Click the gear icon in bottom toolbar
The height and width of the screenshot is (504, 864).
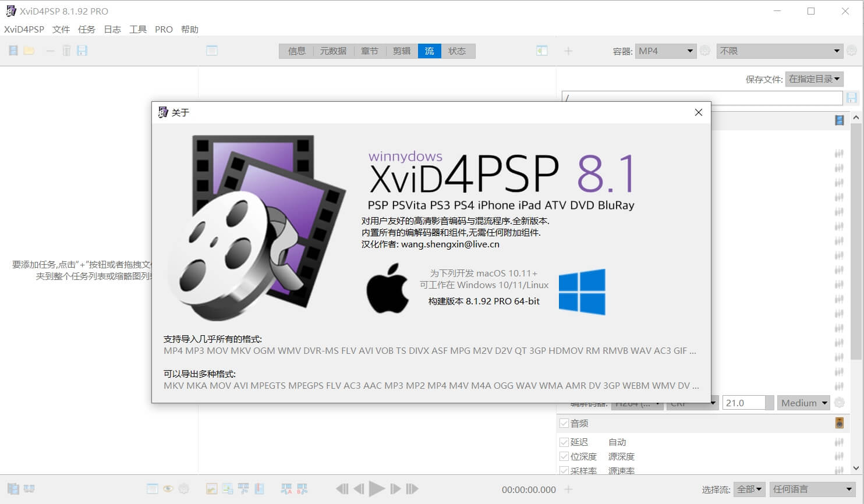(184, 489)
